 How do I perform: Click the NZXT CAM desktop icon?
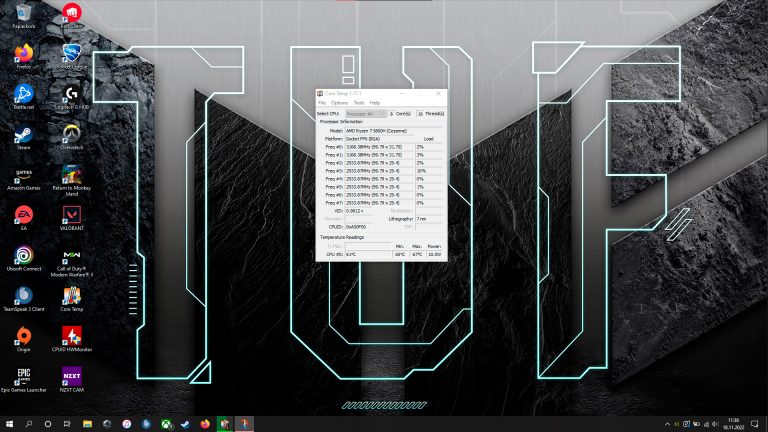click(71, 377)
